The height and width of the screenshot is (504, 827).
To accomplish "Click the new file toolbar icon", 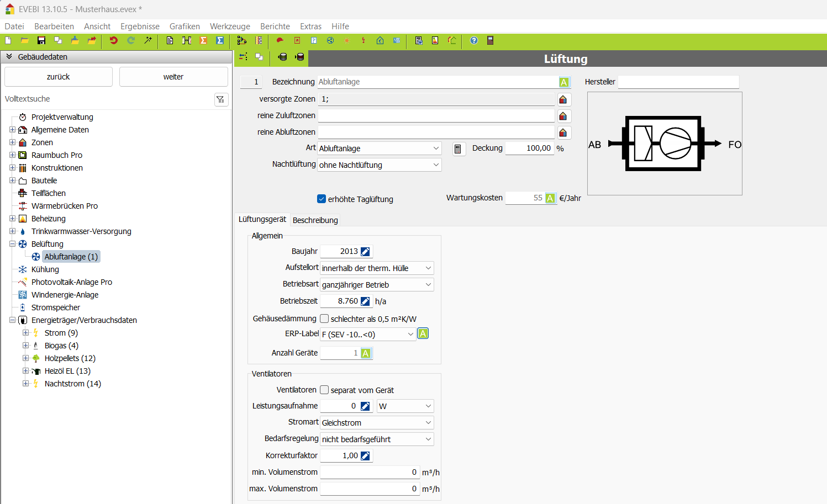I will click(8, 40).
